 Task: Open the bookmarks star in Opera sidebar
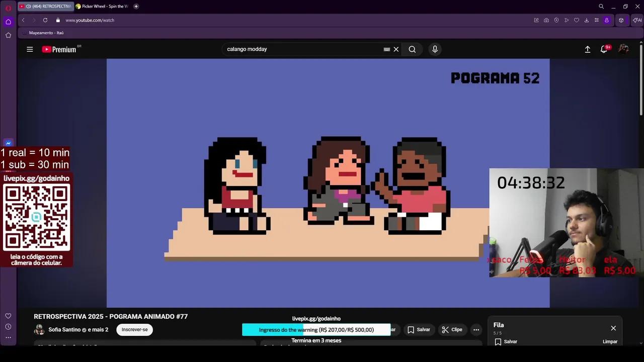click(8, 35)
